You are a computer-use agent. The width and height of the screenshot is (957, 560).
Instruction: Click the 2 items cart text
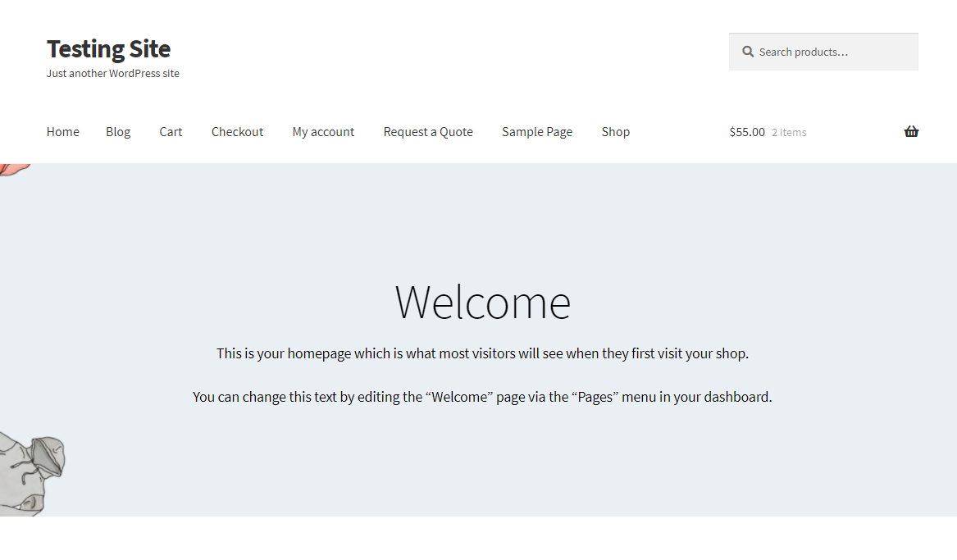click(789, 132)
